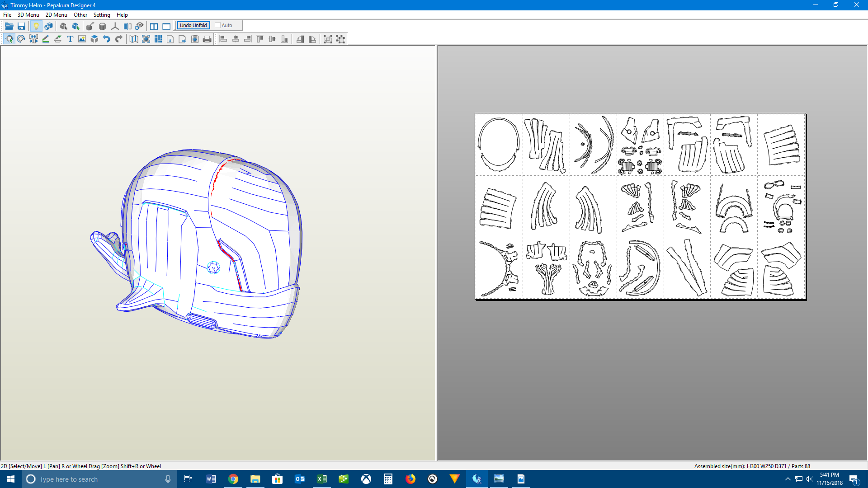The width and height of the screenshot is (868, 488).
Task: Click the arrange parts grid icon
Action: pos(158,39)
